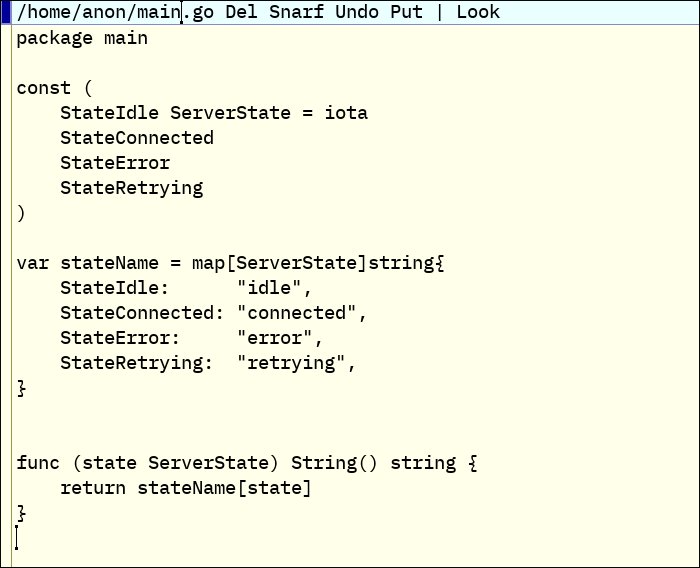Click the Undo command in tag
The height and width of the screenshot is (568, 700).
[357, 12]
